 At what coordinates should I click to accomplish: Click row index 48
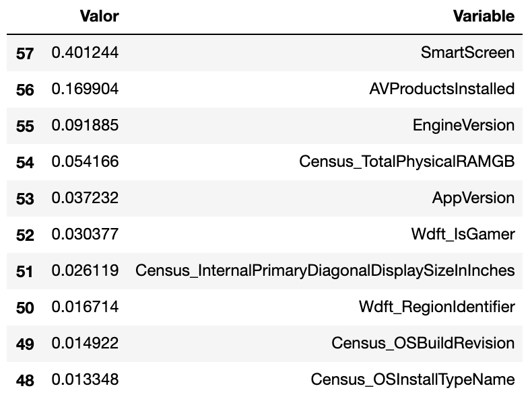click(25, 380)
